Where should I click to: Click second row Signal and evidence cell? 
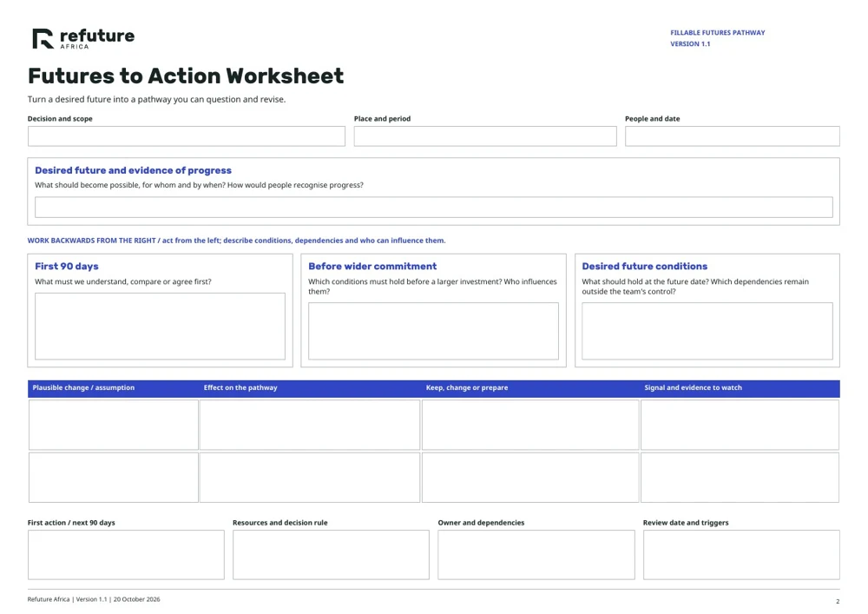click(740, 478)
